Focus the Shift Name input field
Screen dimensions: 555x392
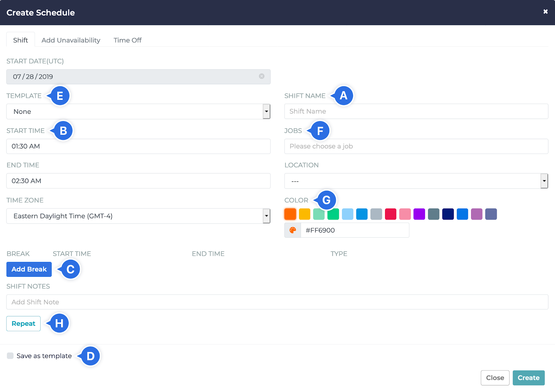click(416, 111)
